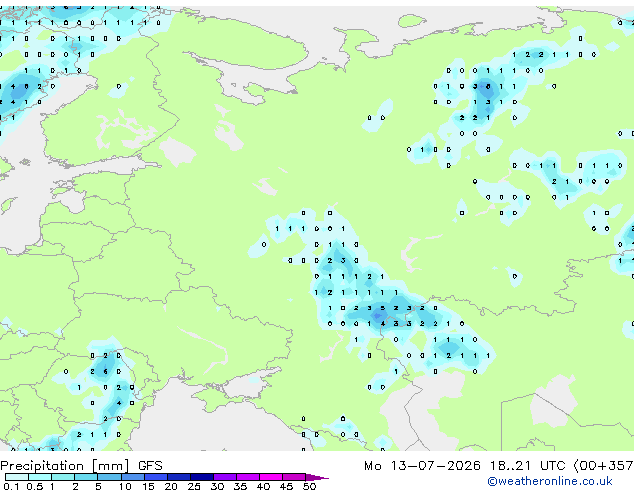Click the '45' legend scale label
Screen dimensions: 634x490
286,486
